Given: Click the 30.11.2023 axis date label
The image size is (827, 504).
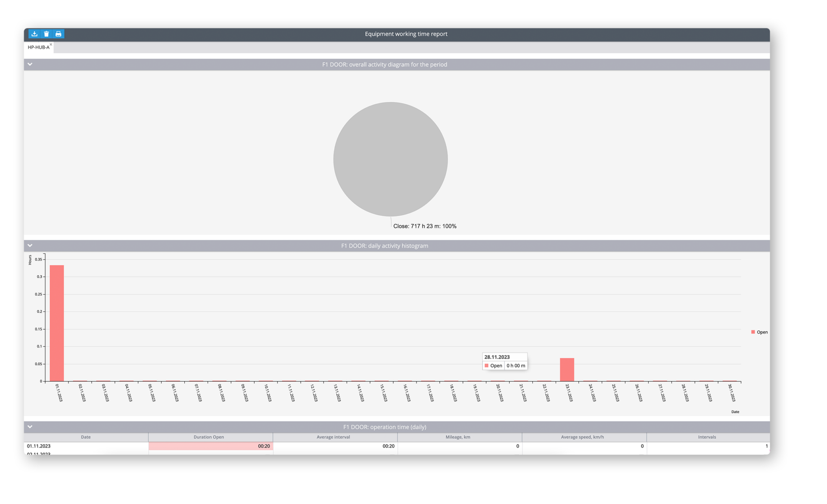Looking at the screenshot, I should (x=732, y=393).
